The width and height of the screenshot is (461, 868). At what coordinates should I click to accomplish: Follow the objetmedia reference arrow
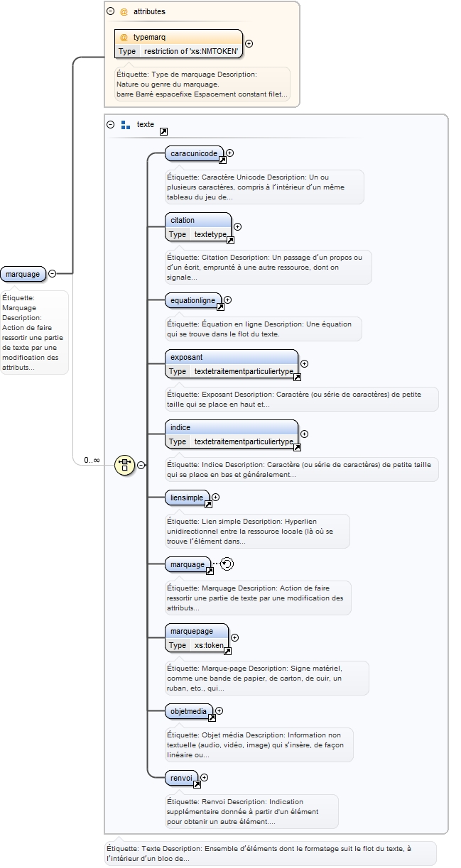pyautogui.click(x=211, y=718)
